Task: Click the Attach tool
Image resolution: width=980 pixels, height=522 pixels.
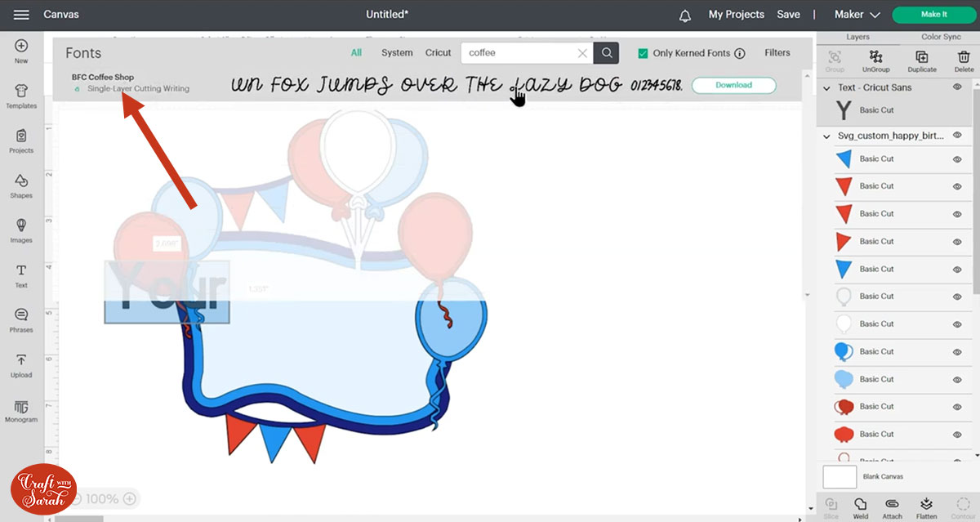Action: 892,508
